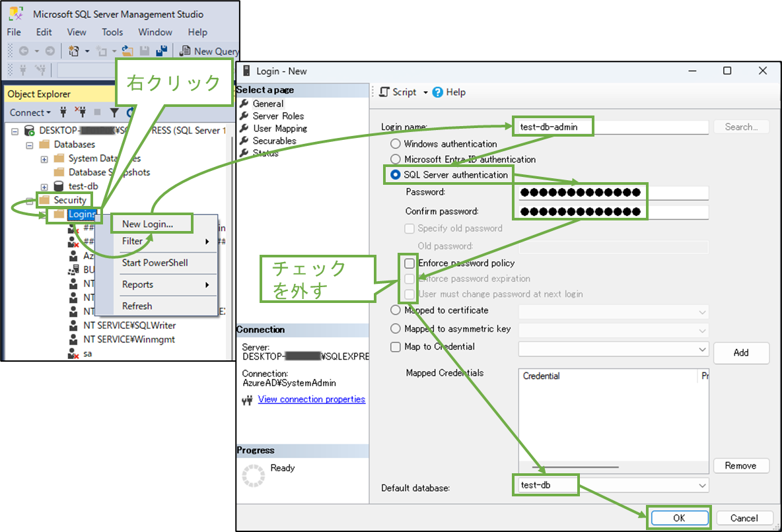This screenshot has height=532, width=782.
Task: Expand the System Databases node
Action: 44,160
